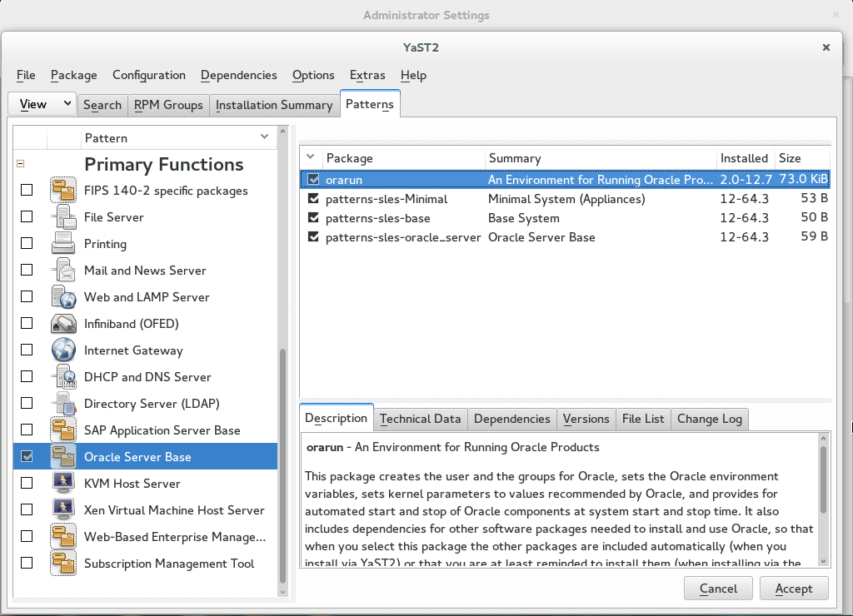Open the Technical Data tab
Image resolution: width=853 pixels, height=616 pixels.
[x=420, y=418]
